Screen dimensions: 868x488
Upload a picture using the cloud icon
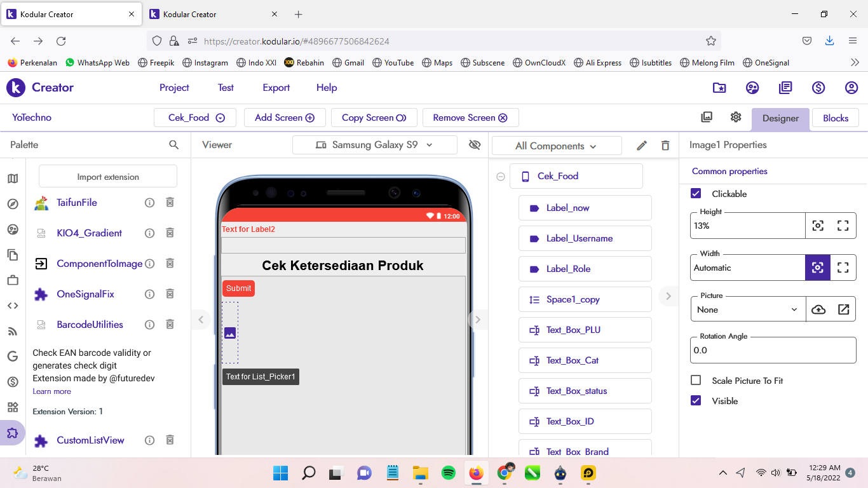(818, 309)
